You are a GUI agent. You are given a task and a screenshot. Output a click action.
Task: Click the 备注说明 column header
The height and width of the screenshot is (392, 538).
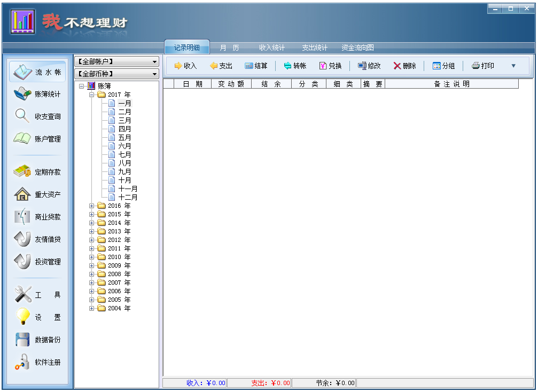click(x=451, y=84)
